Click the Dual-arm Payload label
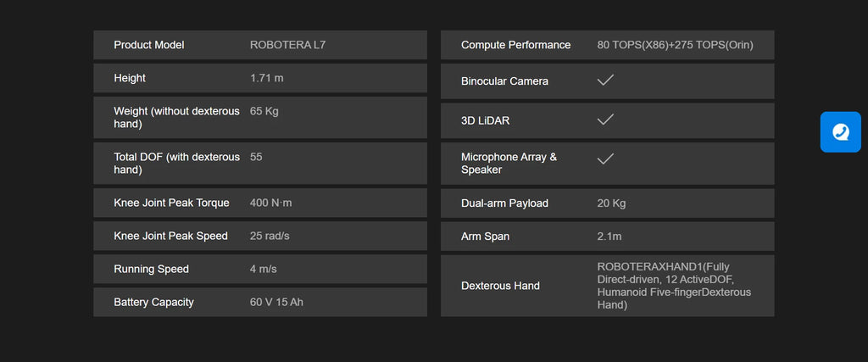 coord(505,203)
